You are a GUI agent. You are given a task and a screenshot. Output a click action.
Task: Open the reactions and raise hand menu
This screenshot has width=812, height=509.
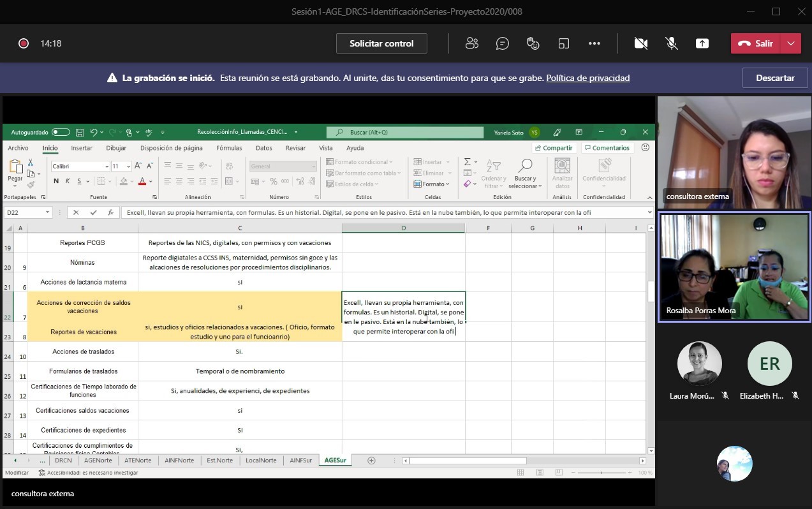coord(533,43)
